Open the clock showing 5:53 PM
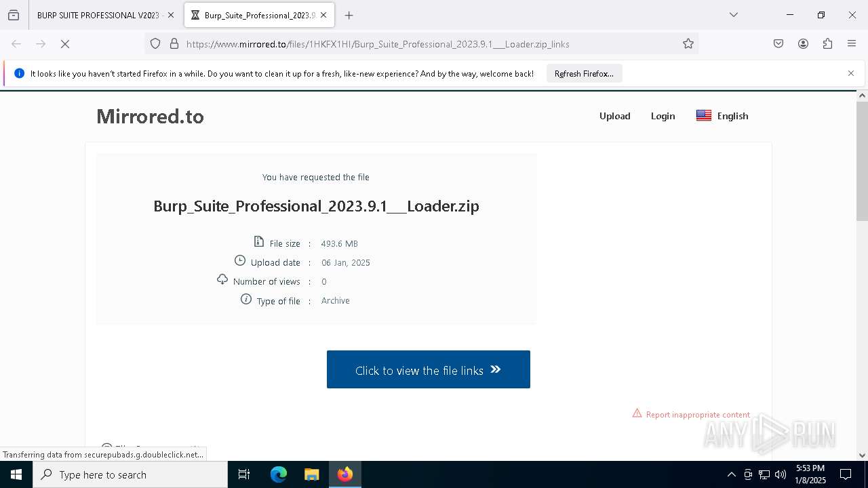 pos(810,474)
